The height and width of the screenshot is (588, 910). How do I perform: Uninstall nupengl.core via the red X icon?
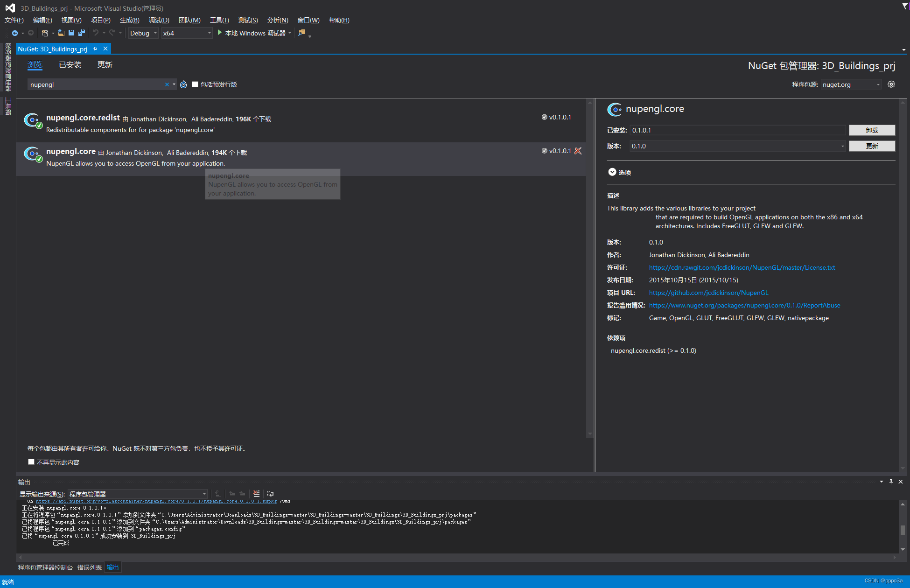point(578,151)
